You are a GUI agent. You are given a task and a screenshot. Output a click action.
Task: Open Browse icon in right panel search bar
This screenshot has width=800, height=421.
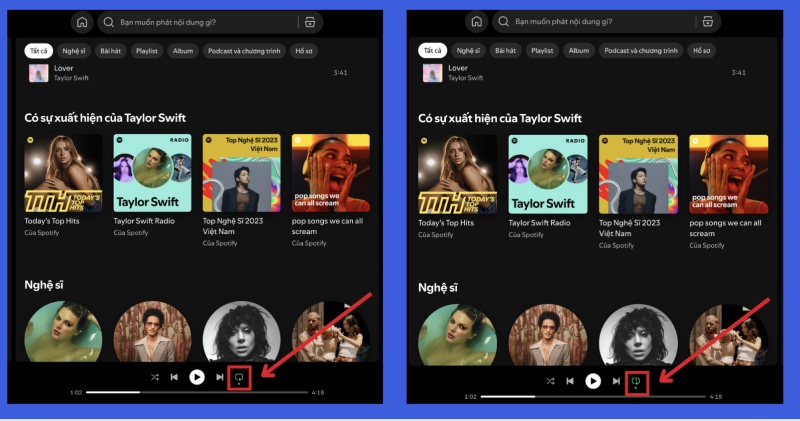[x=707, y=22]
